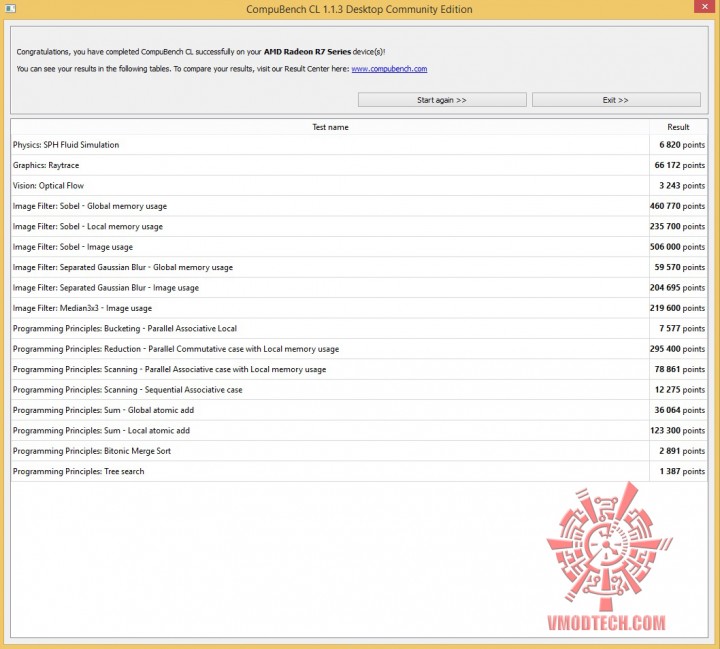Image resolution: width=720 pixels, height=649 pixels.
Task: Click the Start again >> button
Action: tap(442, 100)
